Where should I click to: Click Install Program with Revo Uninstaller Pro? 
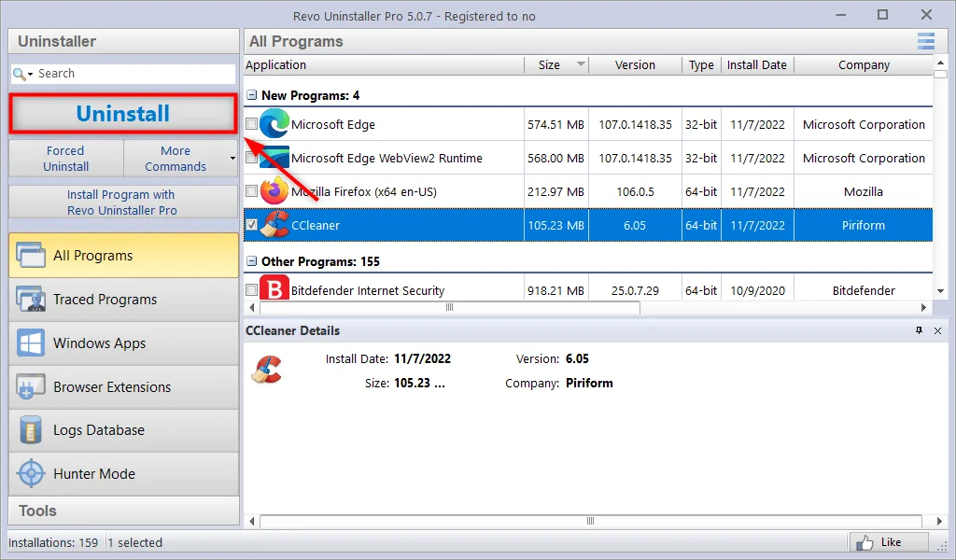(x=123, y=203)
